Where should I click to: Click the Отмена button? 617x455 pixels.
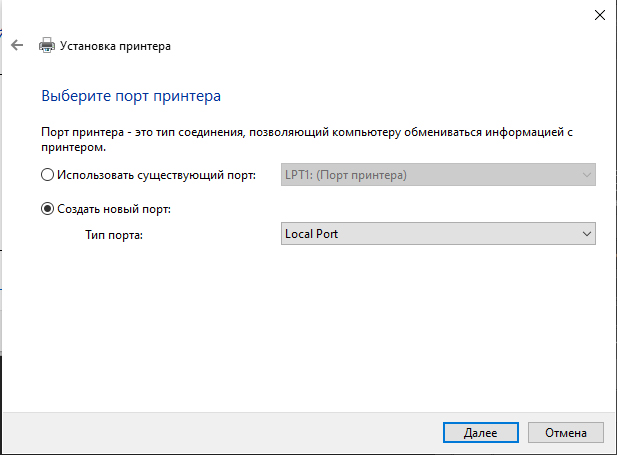[565, 433]
